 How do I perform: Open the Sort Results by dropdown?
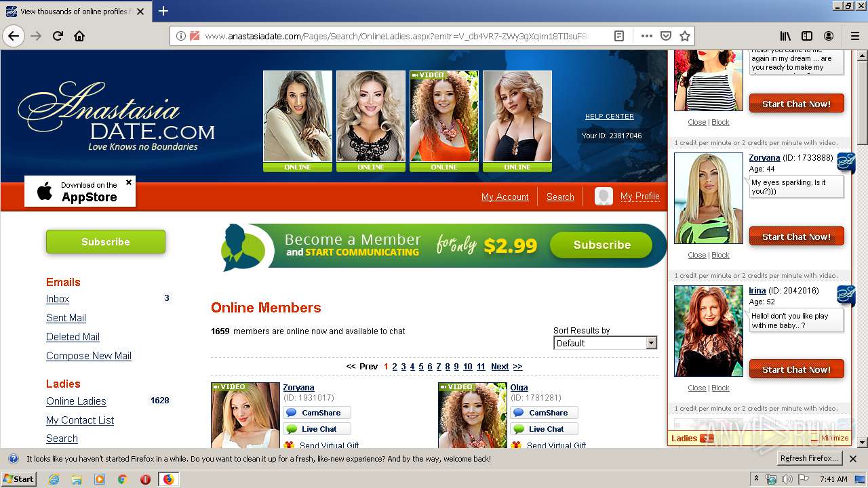point(605,343)
